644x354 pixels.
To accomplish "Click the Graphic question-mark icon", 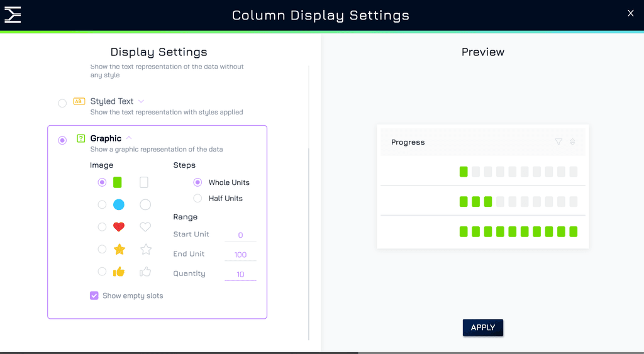I will (81, 138).
